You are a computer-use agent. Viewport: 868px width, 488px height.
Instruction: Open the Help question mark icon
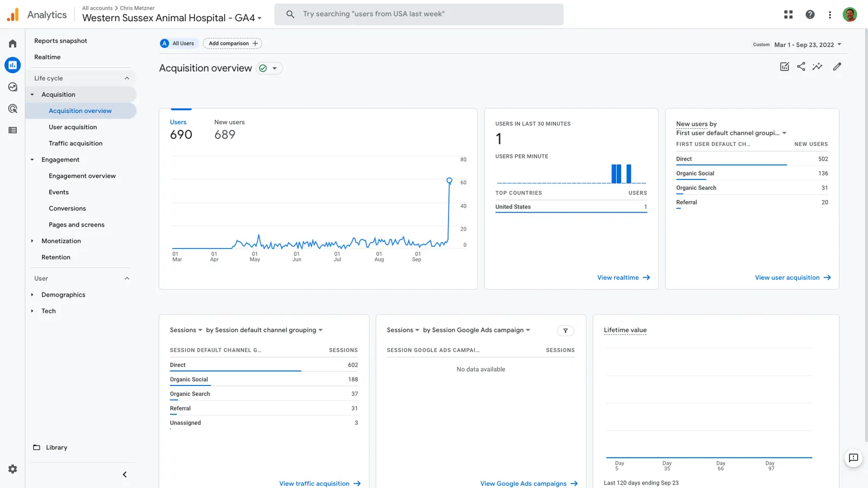coord(810,15)
